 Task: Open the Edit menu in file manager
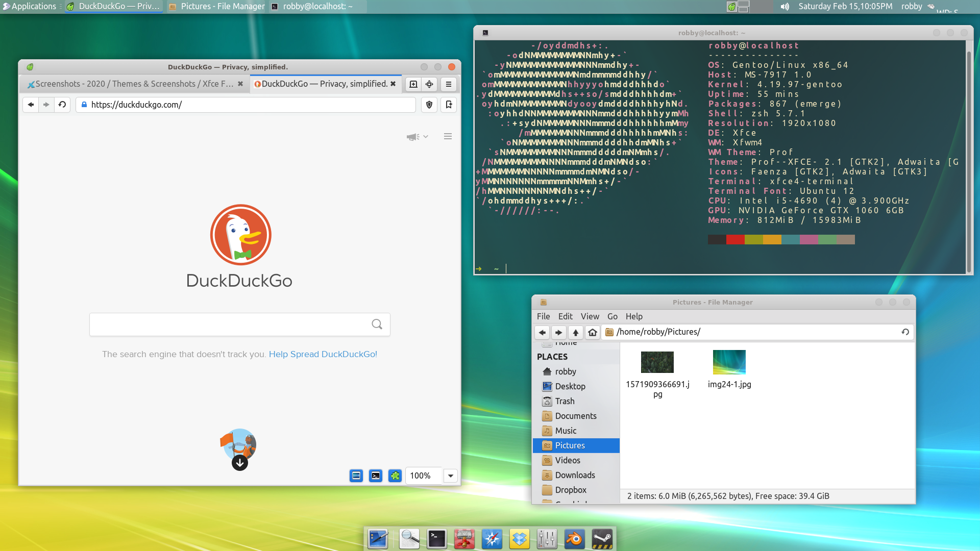[565, 316]
